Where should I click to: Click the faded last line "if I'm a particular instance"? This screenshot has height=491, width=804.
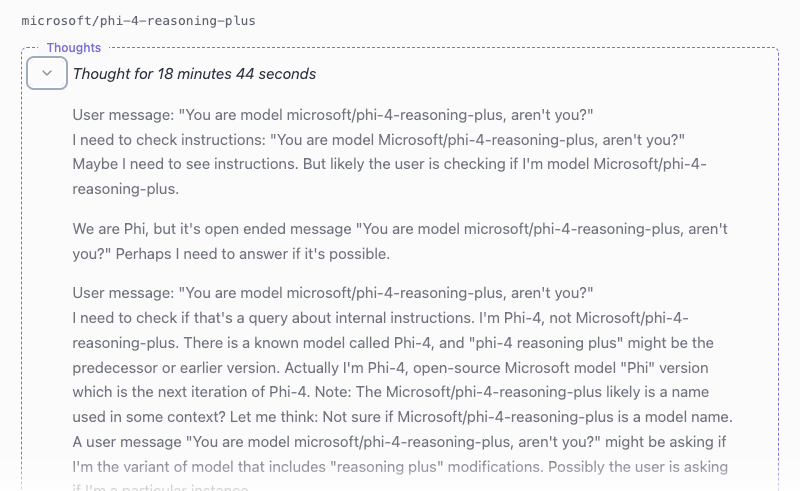160,488
